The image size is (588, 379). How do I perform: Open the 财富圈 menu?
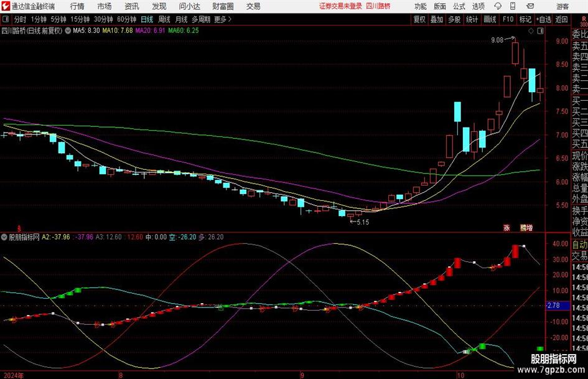click(223, 6)
